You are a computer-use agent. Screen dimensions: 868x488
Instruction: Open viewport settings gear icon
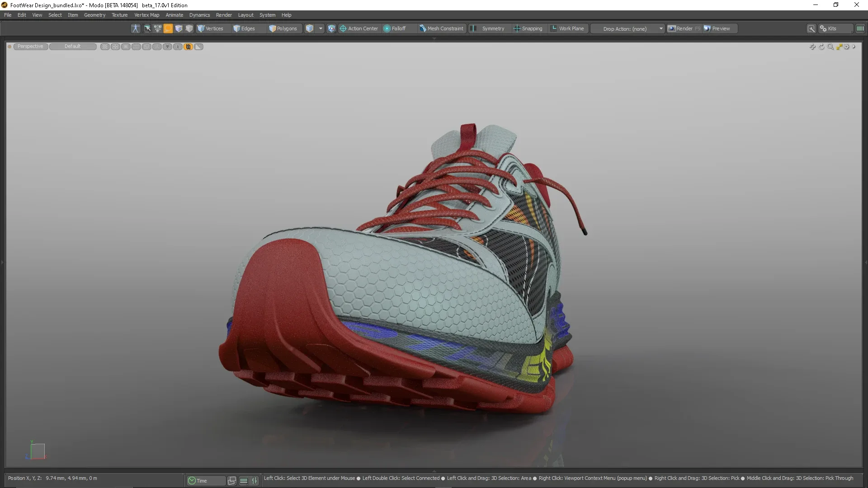(847, 47)
